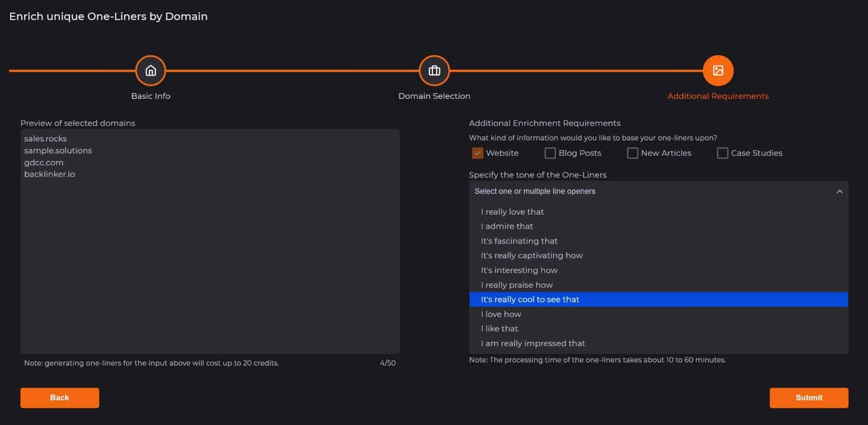The width and height of the screenshot is (868, 425).
Task: Enable the Blog Posts checkbox
Action: (550, 153)
